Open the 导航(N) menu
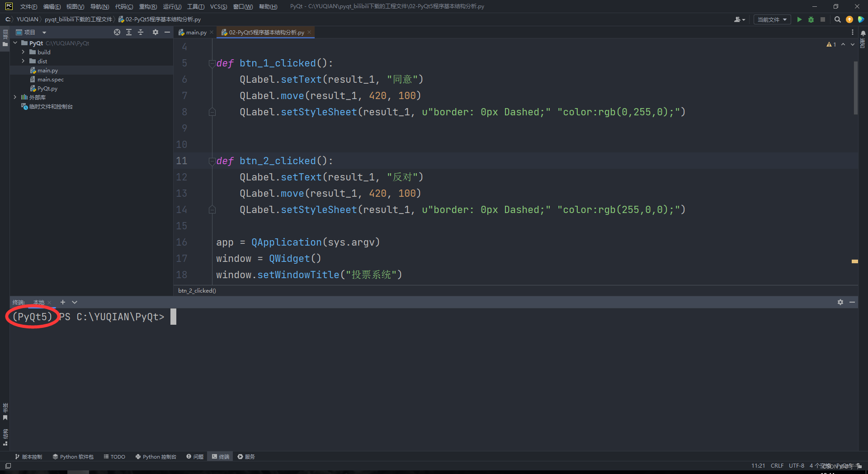The image size is (868, 474). [99, 6]
